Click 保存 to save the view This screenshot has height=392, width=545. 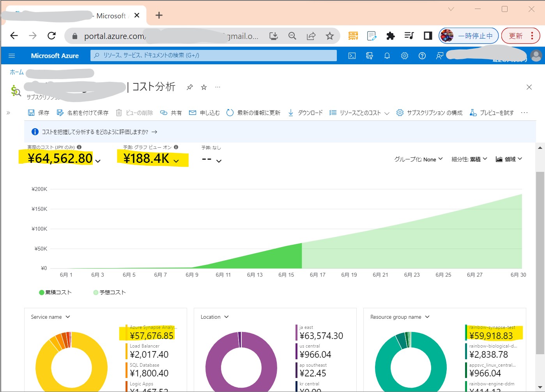[39, 113]
